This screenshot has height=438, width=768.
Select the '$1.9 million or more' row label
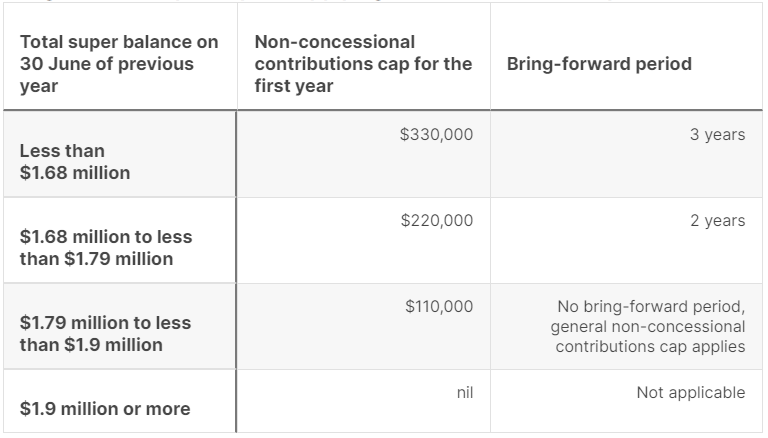tap(105, 409)
